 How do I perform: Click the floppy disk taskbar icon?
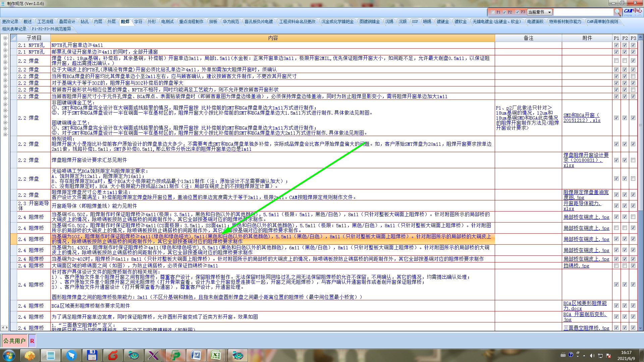coord(92,355)
